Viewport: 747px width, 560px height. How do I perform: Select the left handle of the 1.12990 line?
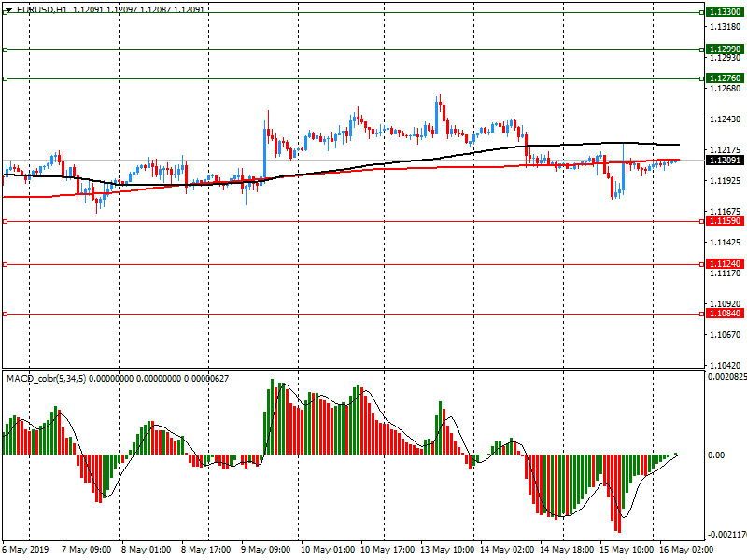pyautogui.click(x=5, y=49)
